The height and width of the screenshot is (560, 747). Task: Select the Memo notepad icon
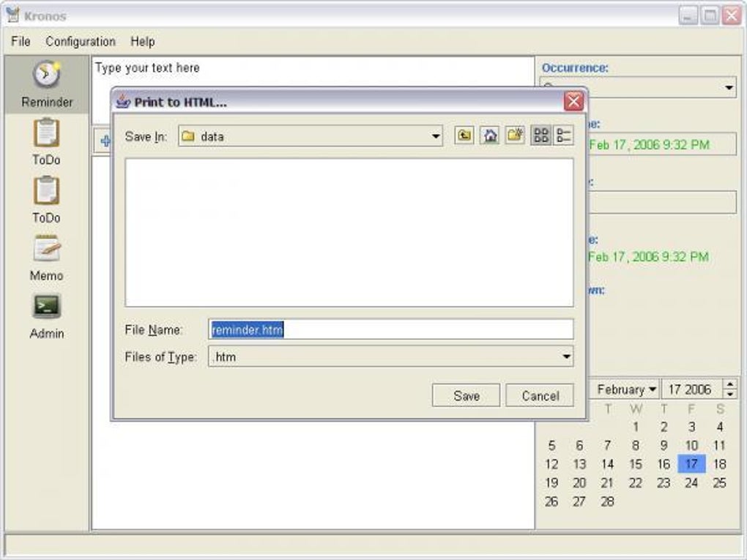pos(47,249)
